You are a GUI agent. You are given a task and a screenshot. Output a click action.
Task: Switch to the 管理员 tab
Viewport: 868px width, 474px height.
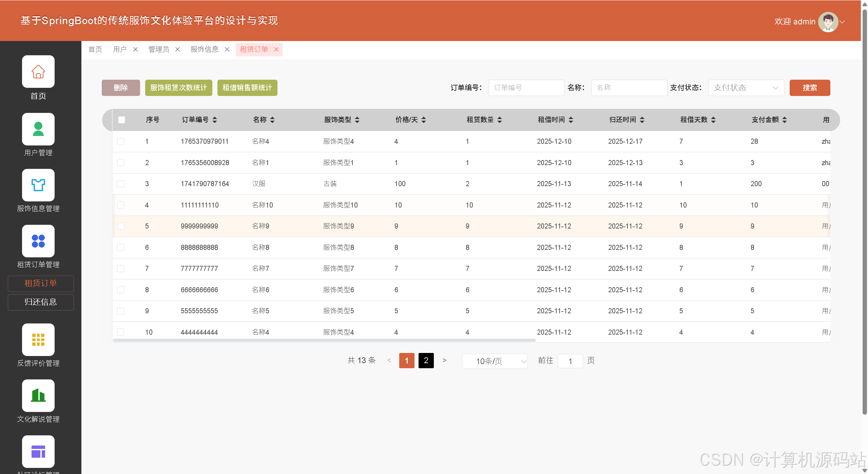coord(159,50)
